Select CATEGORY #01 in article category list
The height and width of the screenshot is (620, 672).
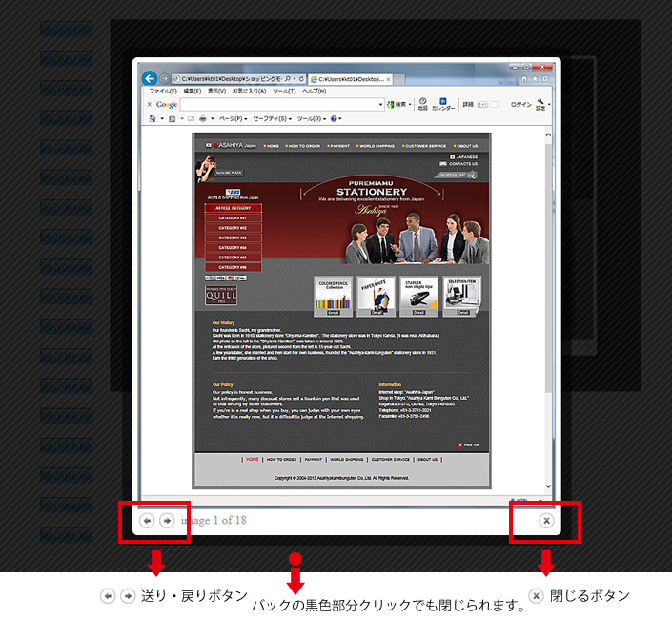233,217
